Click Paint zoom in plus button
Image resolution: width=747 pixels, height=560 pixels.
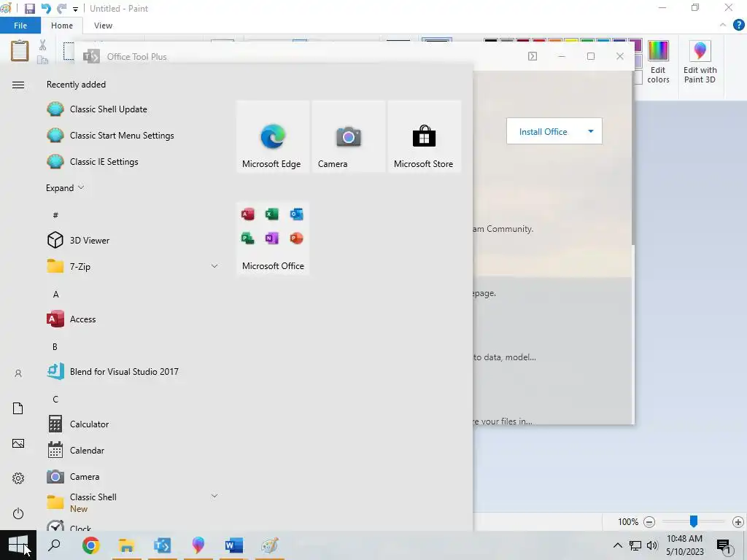coord(738,522)
